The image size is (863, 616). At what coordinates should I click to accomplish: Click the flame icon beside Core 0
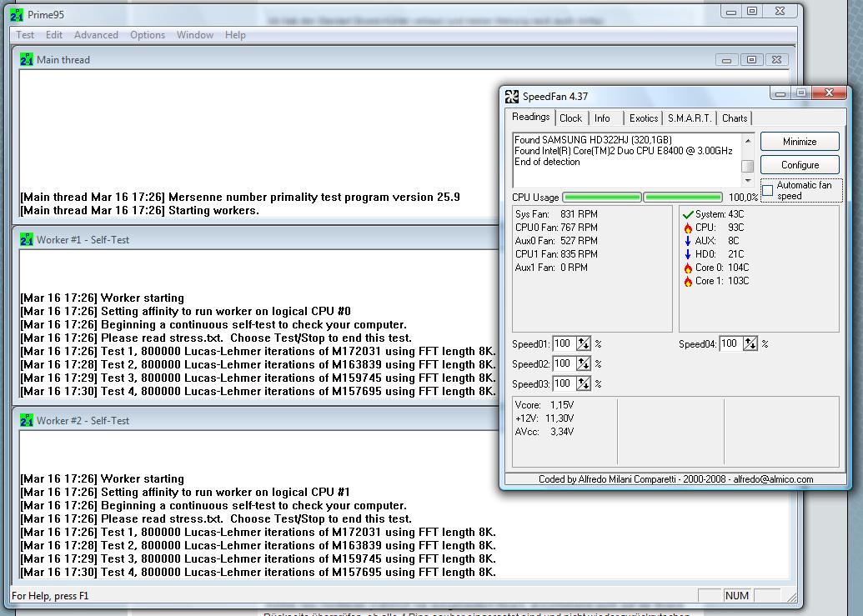[x=688, y=268]
